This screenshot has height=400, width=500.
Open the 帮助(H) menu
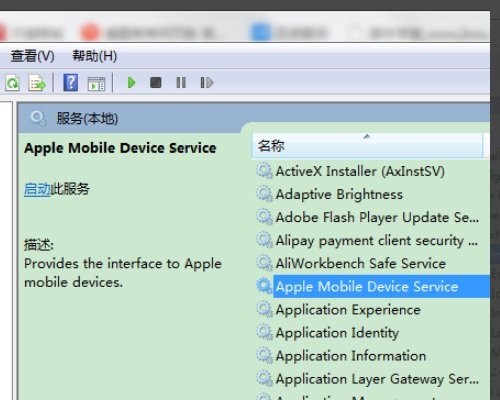pyautogui.click(x=95, y=56)
